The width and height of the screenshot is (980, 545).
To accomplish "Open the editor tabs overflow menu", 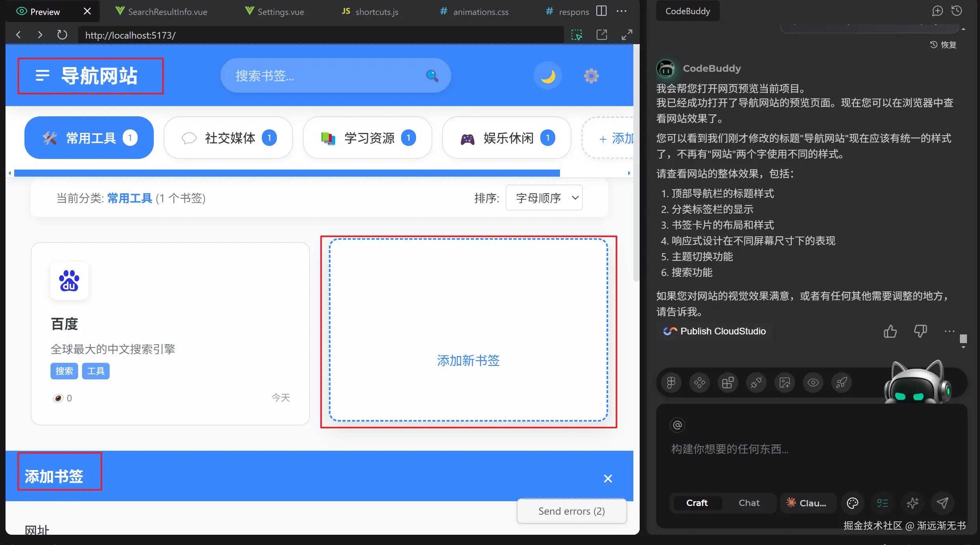I will pos(622,11).
